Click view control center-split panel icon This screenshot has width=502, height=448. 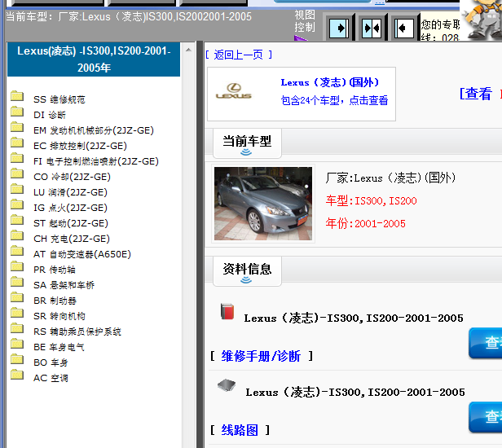coord(372,29)
